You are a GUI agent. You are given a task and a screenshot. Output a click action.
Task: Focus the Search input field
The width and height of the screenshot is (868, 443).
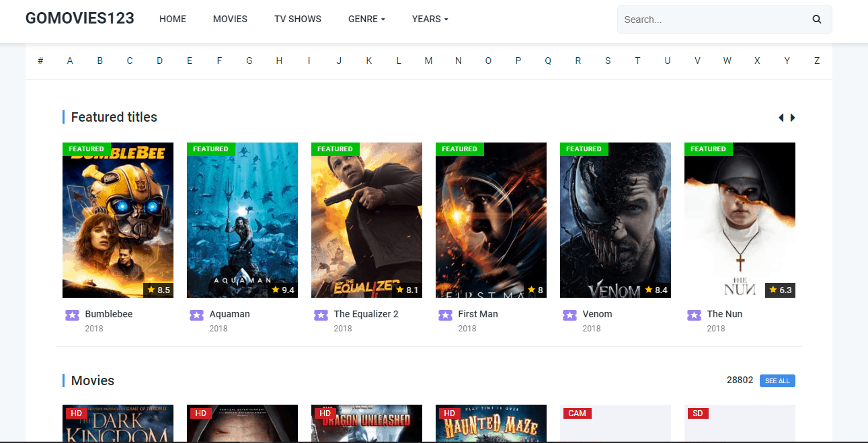[713, 19]
